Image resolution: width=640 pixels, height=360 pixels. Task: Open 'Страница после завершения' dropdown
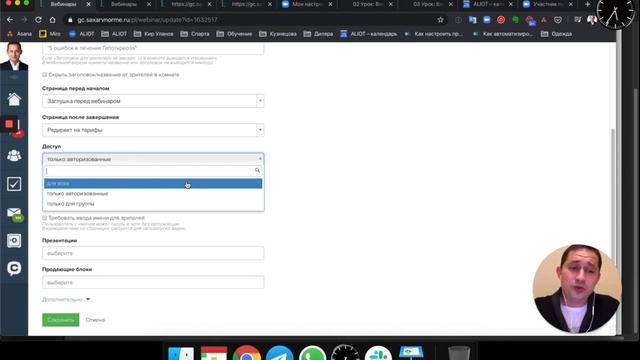(x=153, y=130)
